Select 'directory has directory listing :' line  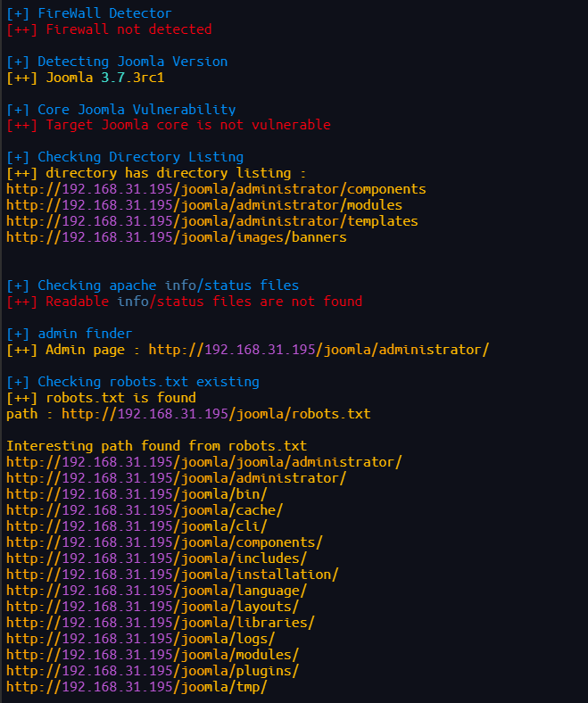(156, 173)
